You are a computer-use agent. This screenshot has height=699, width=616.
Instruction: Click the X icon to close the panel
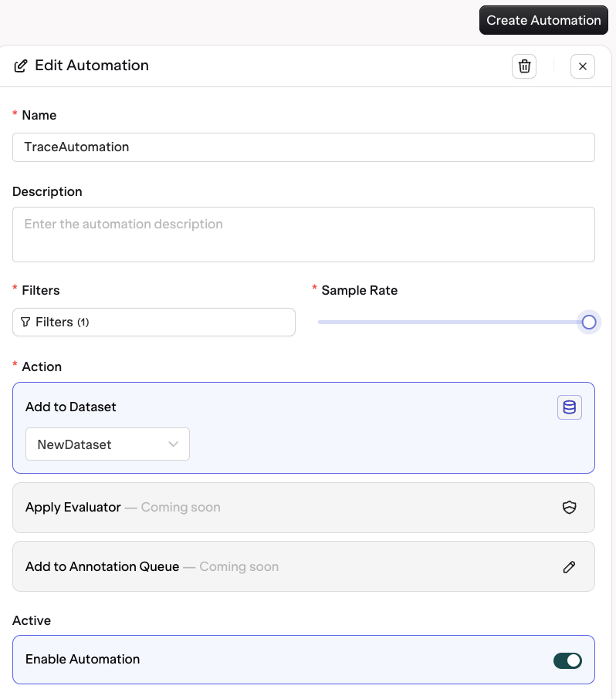pyautogui.click(x=583, y=66)
